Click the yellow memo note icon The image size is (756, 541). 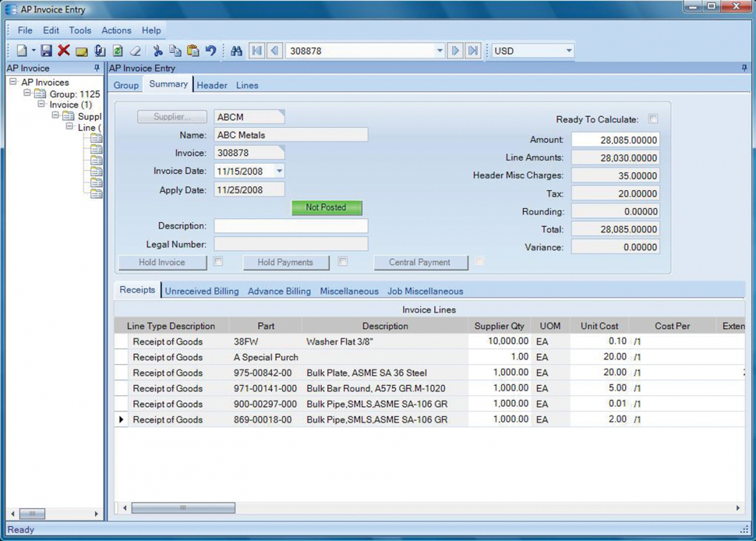tap(82, 51)
